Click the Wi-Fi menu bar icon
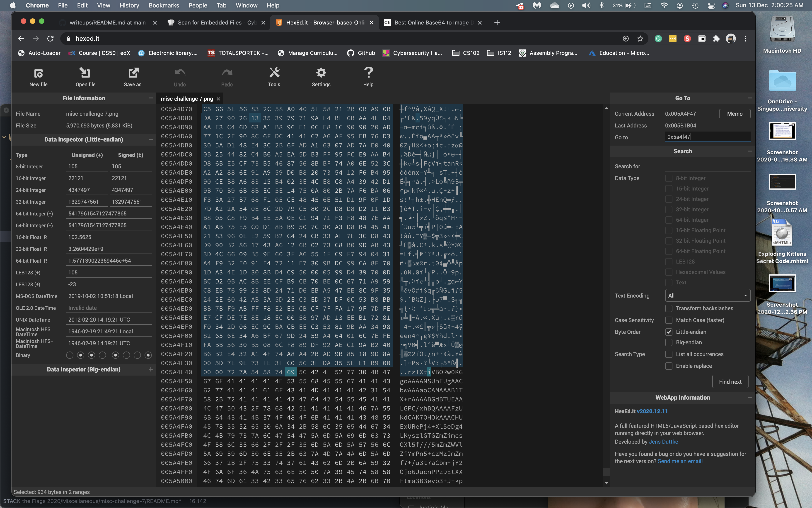This screenshot has width=812, height=508. tap(664, 5)
